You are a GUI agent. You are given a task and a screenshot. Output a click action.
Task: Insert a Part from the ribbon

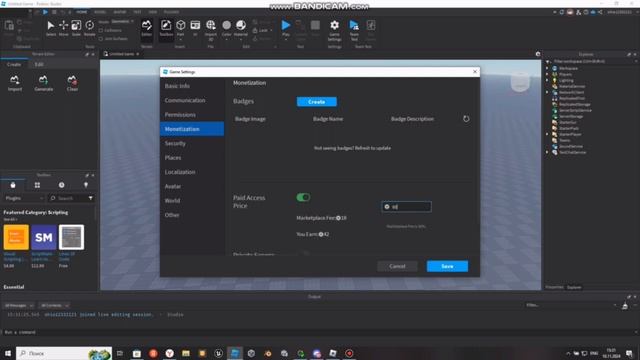180,28
